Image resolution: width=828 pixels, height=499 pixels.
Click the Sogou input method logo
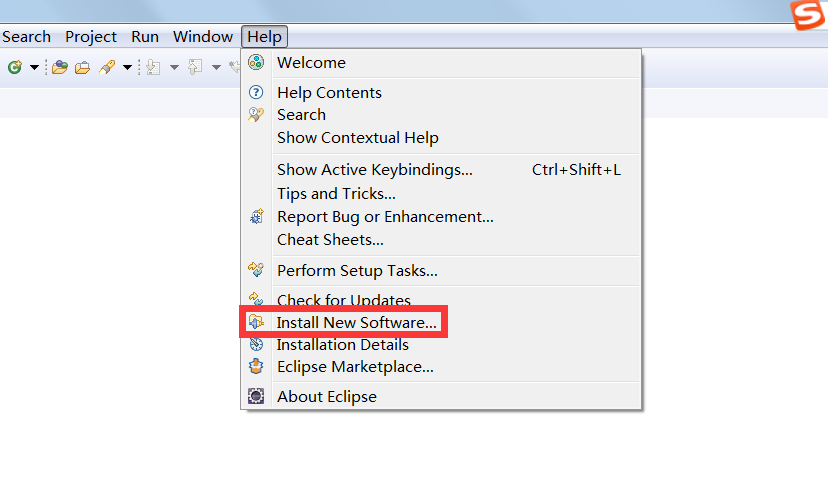click(808, 14)
